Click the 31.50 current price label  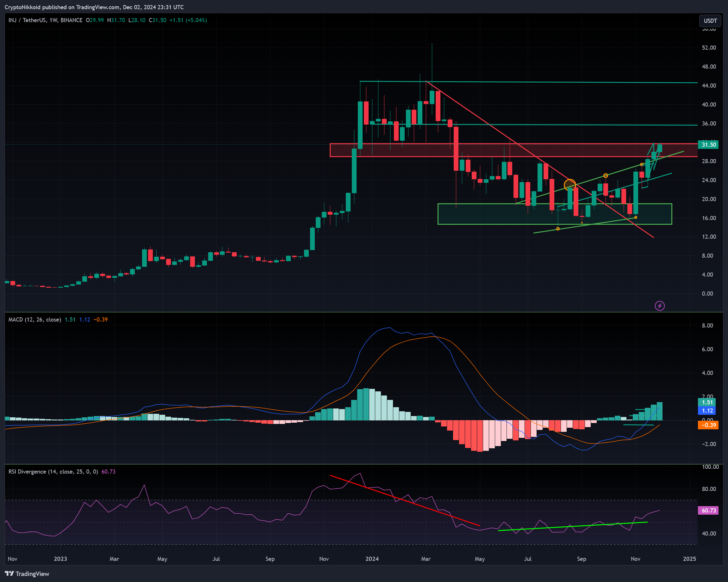[708, 145]
